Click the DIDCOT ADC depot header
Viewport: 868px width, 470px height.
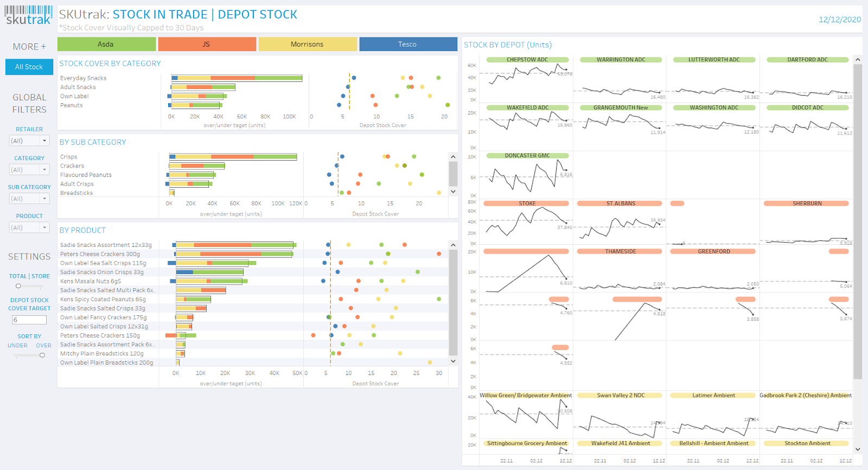tap(807, 107)
